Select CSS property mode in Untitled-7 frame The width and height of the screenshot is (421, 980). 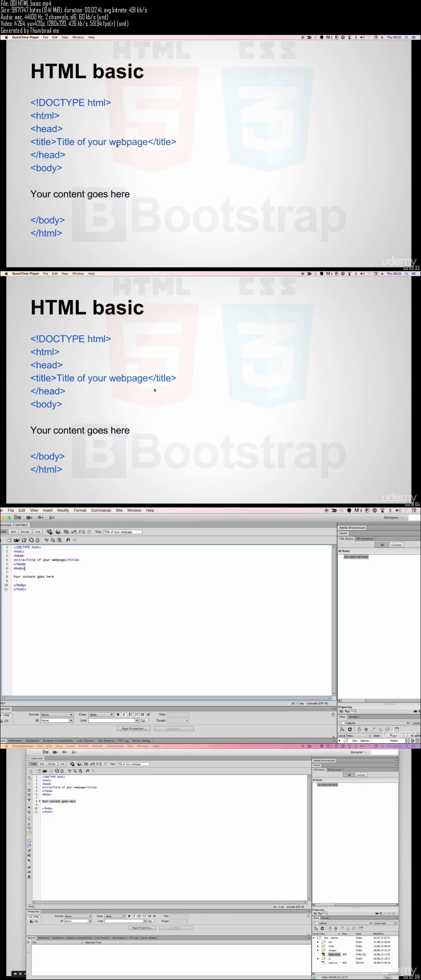click(x=5, y=721)
